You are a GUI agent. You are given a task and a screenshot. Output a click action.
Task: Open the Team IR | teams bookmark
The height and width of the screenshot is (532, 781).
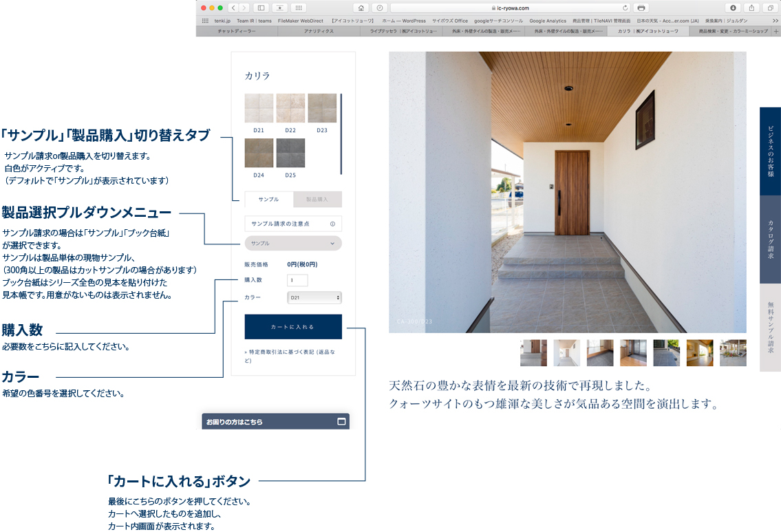pyautogui.click(x=254, y=21)
